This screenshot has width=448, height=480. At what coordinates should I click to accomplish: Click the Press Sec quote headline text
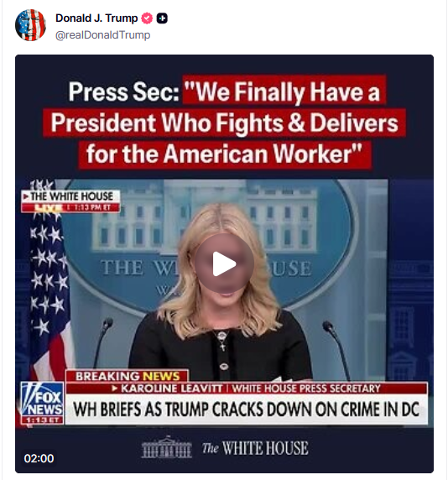(x=224, y=123)
